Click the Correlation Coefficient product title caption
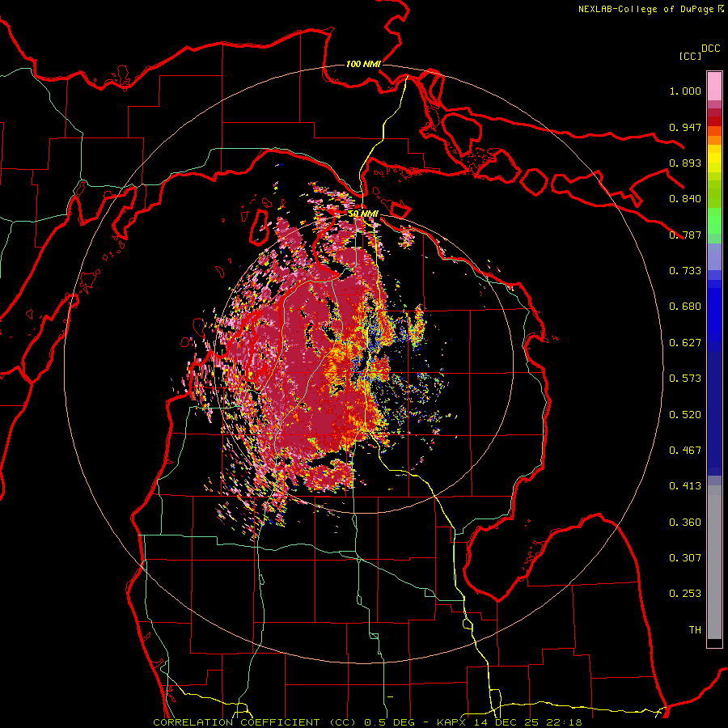Image resolution: width=728 pixels, height=728 pixels. 367,722
